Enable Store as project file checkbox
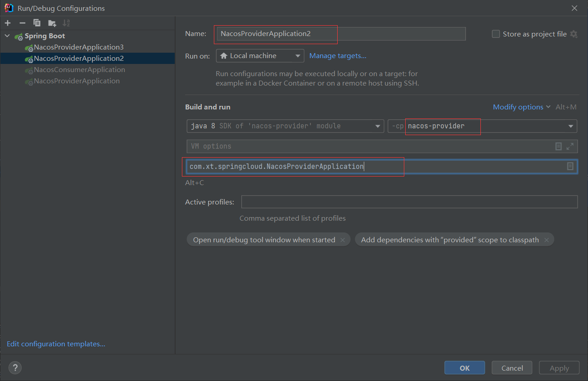This screenshot has width=588, height=381. pyautogui.click(x=496, y=34)
